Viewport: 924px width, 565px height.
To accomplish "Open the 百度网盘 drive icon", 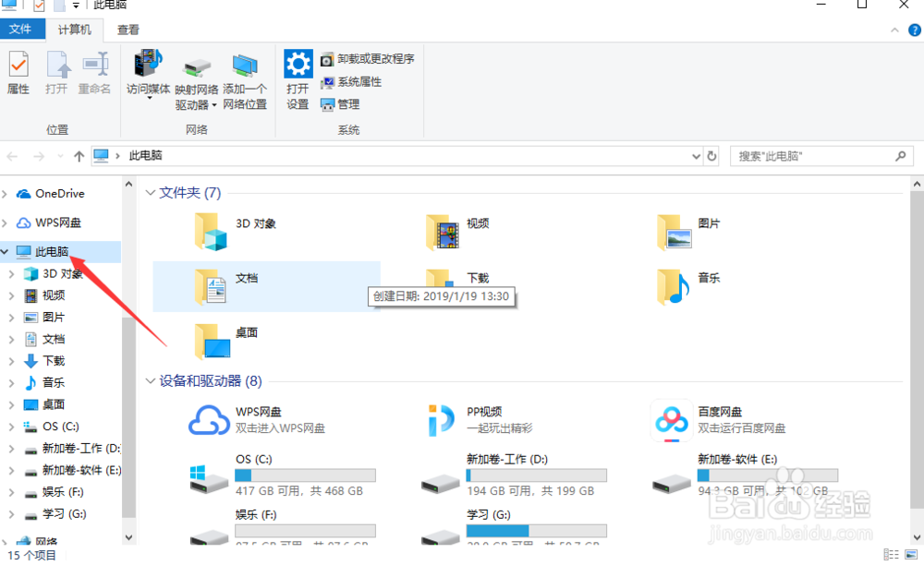I will [670, 420].
